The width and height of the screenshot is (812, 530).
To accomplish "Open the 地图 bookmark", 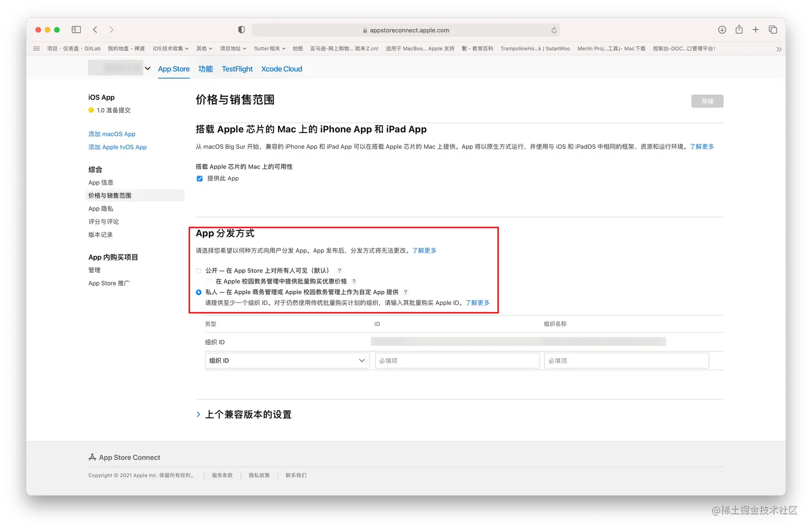I will coord(298,48).
